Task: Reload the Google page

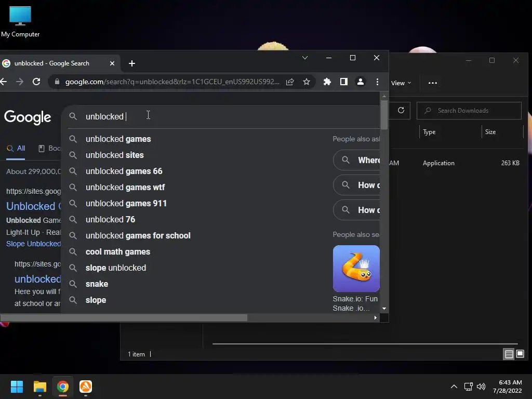Action: click(x=36, y=82)
